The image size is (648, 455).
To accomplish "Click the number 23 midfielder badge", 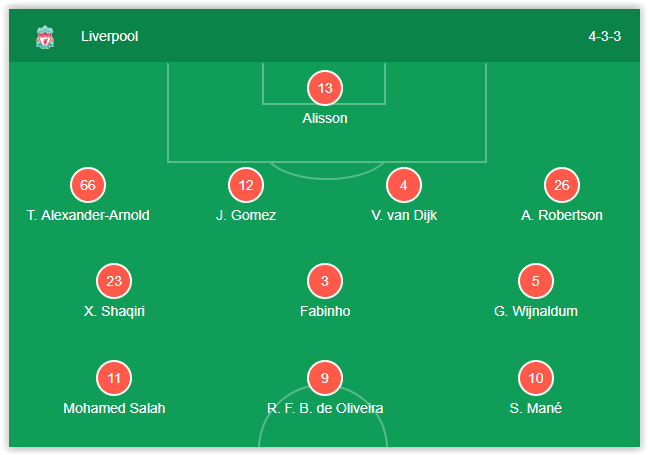I will click(114, 281).
